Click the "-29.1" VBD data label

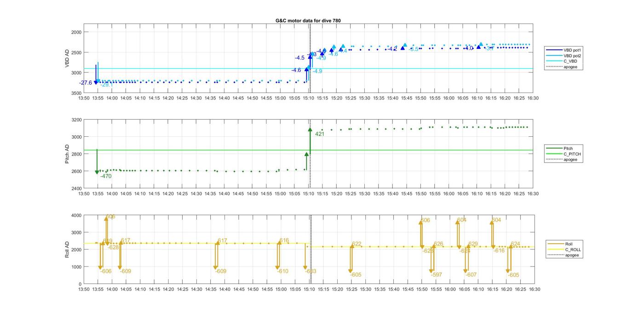pyautogui.click(x=107, y=85)
